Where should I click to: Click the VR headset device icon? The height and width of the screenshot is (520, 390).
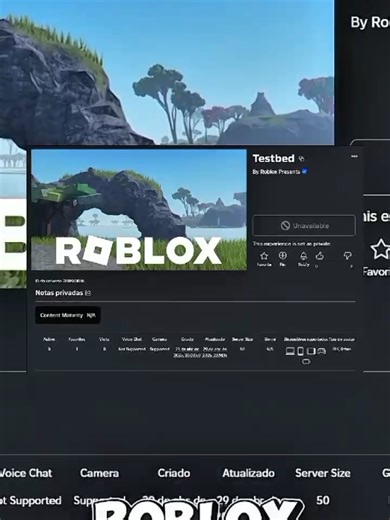point(306,362)
